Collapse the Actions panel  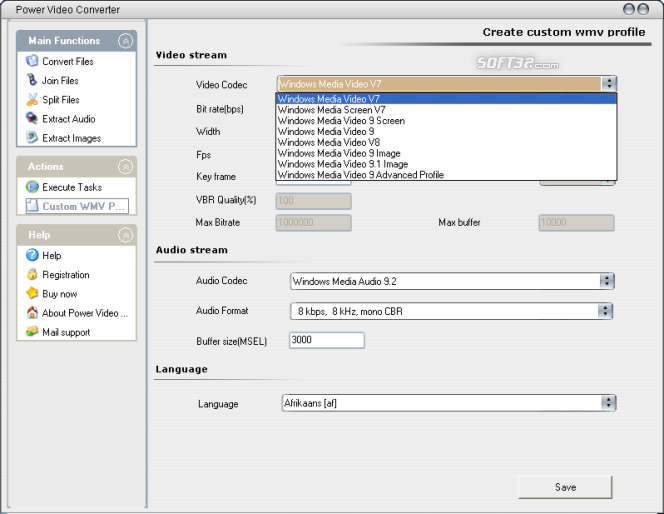(x=125, y=167)
